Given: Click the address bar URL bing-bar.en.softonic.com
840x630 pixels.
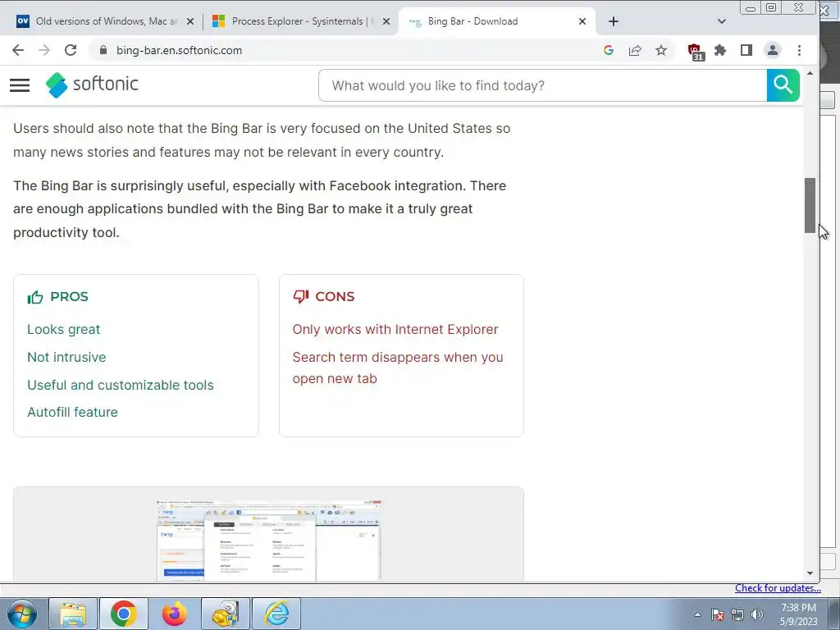Looking at the screenshot, I should pyautogui.click(x=179, y=50).
